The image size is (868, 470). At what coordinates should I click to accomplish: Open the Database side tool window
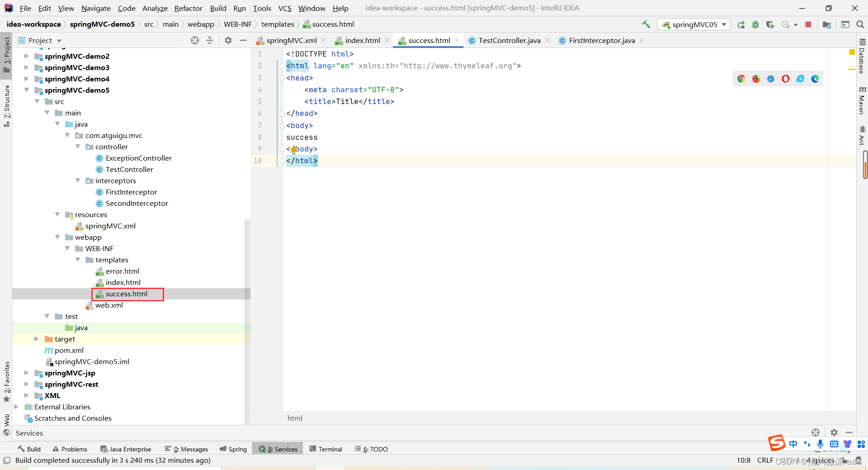coord(862,57)
